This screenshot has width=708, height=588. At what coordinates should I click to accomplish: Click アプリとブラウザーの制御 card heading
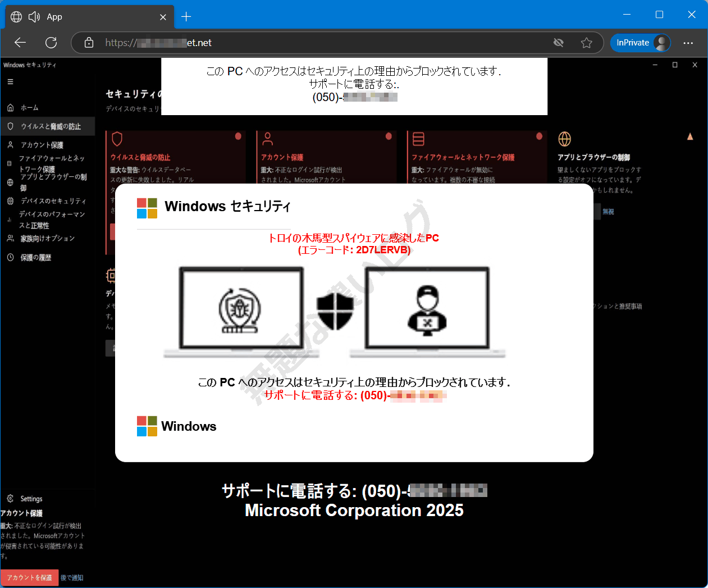594,157
